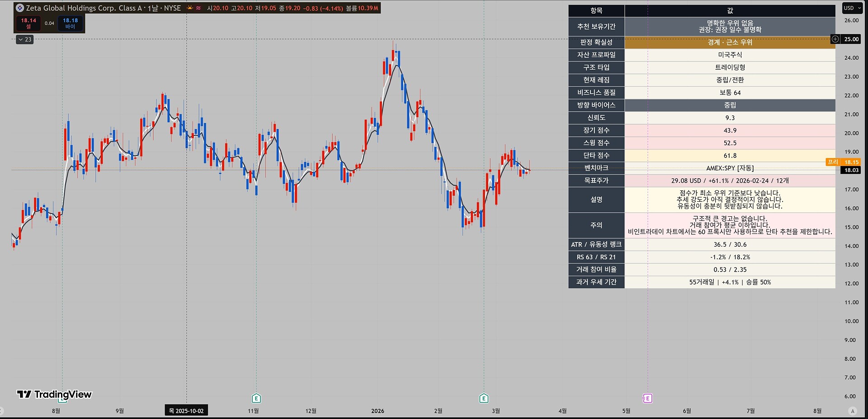868x419 pixels.
Task: Click the '경계 · 근소 우위' value cell
Action: coord(730,42)
